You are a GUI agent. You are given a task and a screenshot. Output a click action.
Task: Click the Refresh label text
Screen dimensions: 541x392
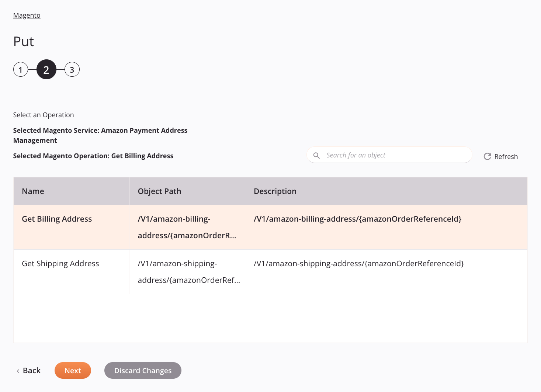[506, 156]
